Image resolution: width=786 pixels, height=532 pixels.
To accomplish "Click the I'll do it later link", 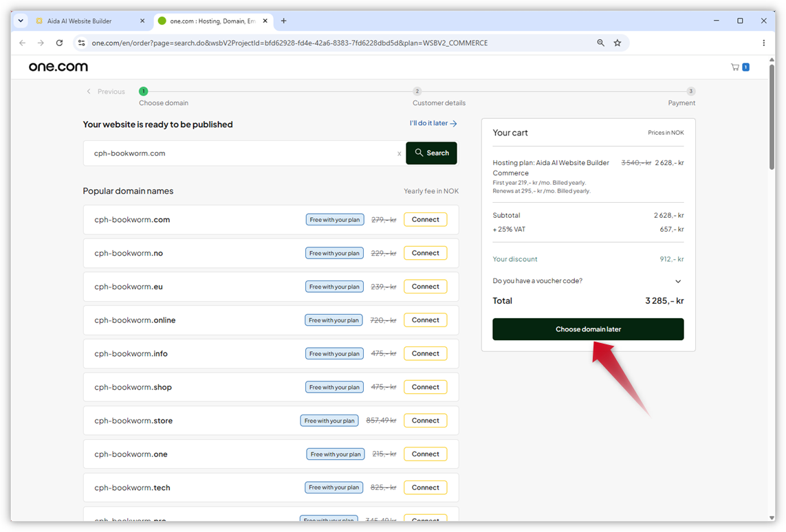I will click(x=433, y=123).
